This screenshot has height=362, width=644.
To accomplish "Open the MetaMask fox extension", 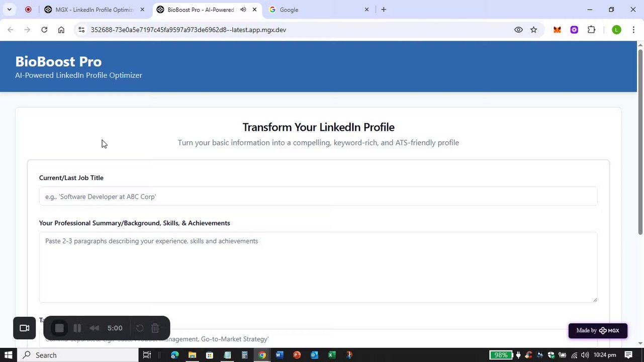I will [x=557, y=30].
